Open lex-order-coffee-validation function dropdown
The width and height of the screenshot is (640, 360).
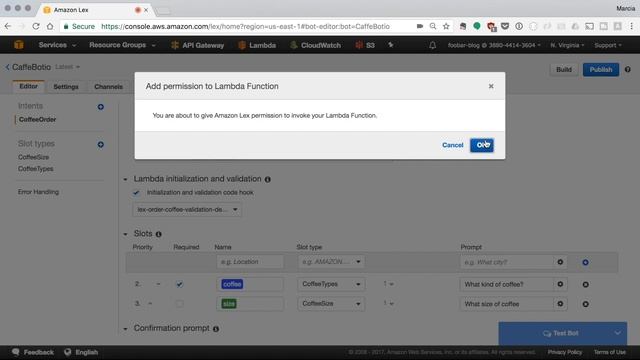coord(187,209)
